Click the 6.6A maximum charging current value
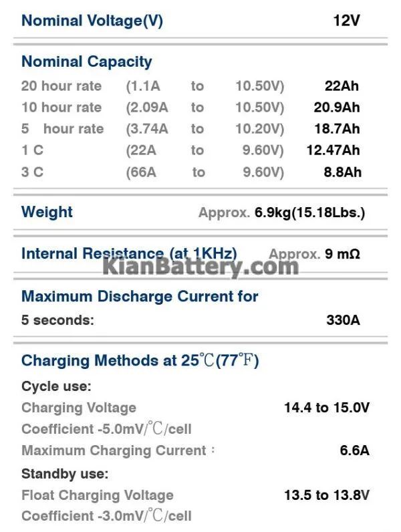This screenshot has height=532, width=401. [x=354, y=450]
